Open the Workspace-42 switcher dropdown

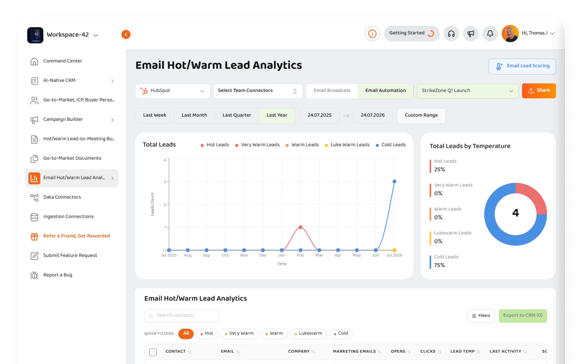pos(96,35)
